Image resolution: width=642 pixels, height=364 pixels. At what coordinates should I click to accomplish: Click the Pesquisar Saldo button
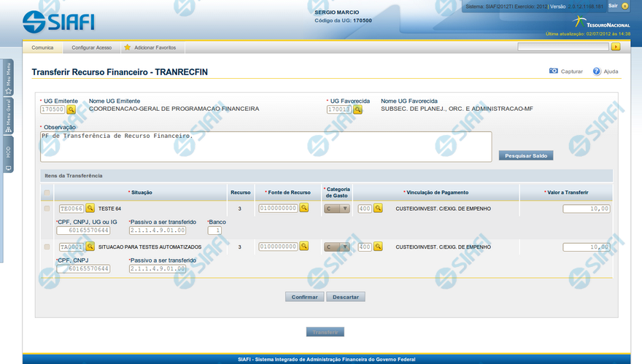coord(525,155)
